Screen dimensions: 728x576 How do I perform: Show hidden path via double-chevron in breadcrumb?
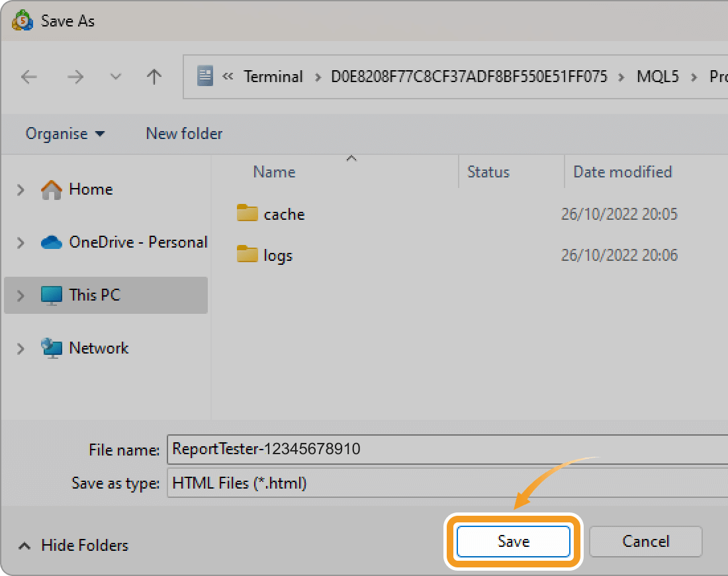tap(228, 77)
